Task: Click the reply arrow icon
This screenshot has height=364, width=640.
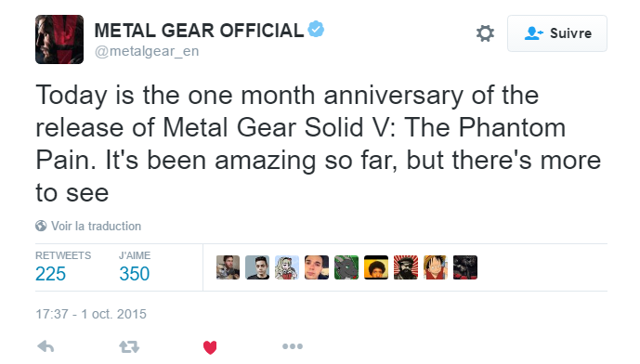Action: [x=46, y=347]
